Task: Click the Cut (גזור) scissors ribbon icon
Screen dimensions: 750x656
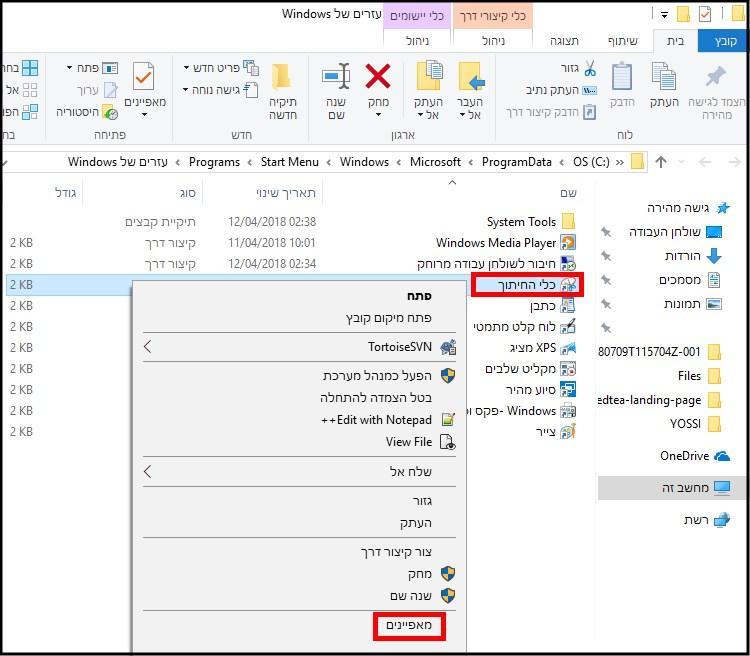Action: [x=590, y=68]
